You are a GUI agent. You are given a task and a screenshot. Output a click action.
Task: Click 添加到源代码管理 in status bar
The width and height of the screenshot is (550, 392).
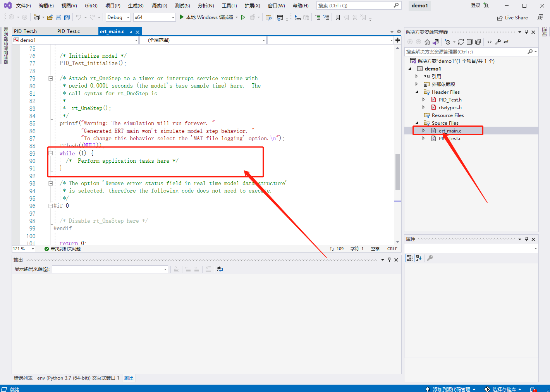[x=451, y=389]
